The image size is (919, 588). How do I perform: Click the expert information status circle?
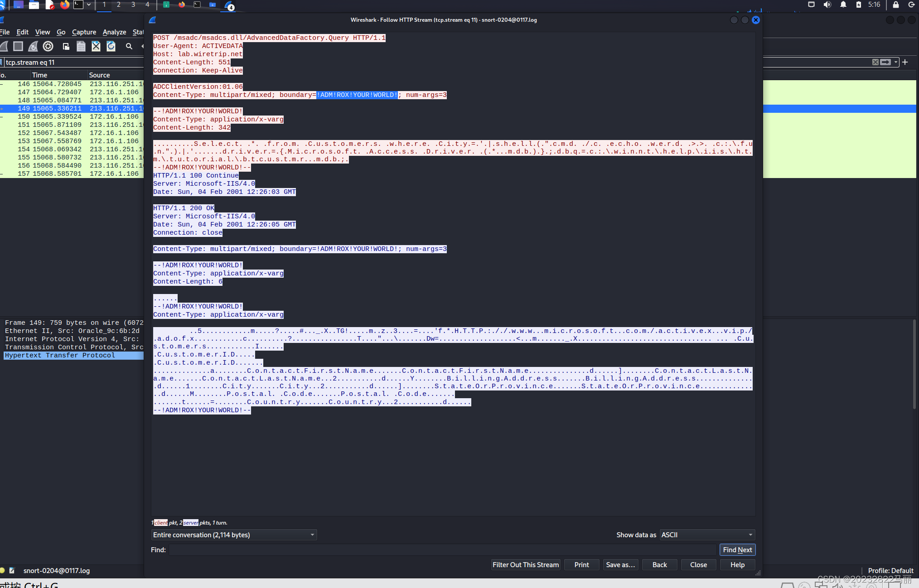2,570
